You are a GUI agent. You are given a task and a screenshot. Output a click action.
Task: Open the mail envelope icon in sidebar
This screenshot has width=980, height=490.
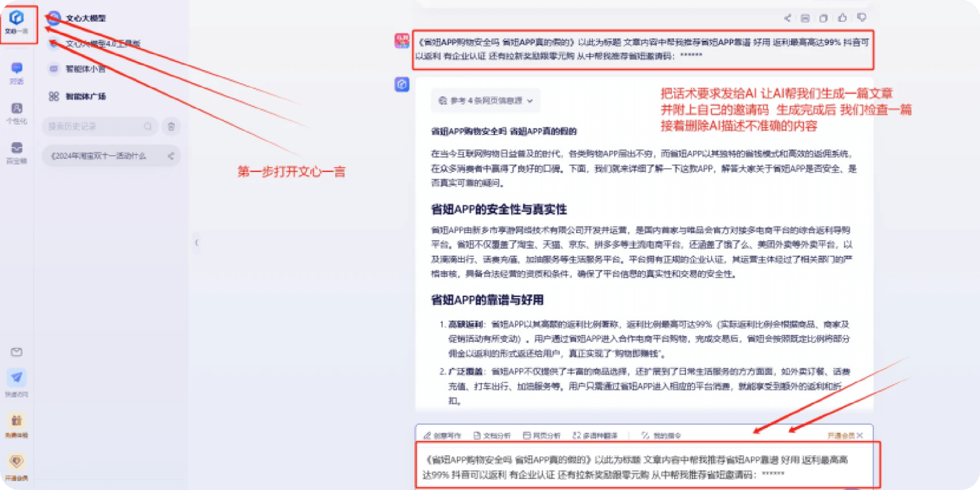[x=17, y=352]
